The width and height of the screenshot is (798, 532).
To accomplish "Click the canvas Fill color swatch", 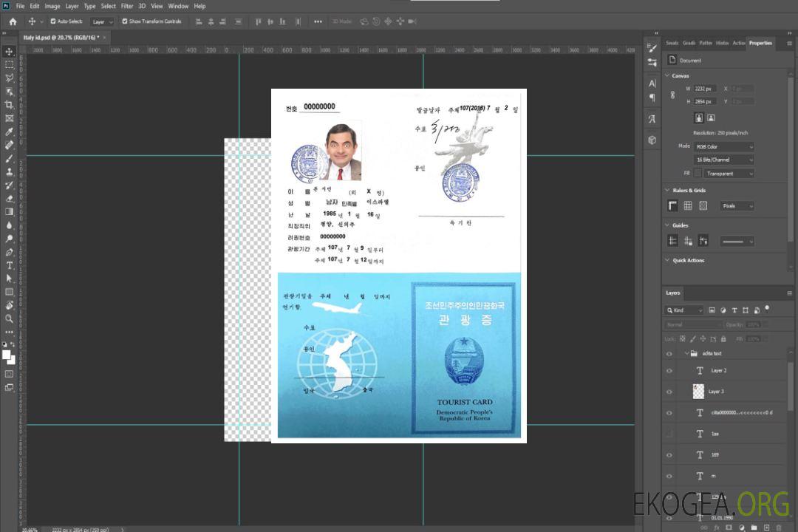I will (698, 173).
